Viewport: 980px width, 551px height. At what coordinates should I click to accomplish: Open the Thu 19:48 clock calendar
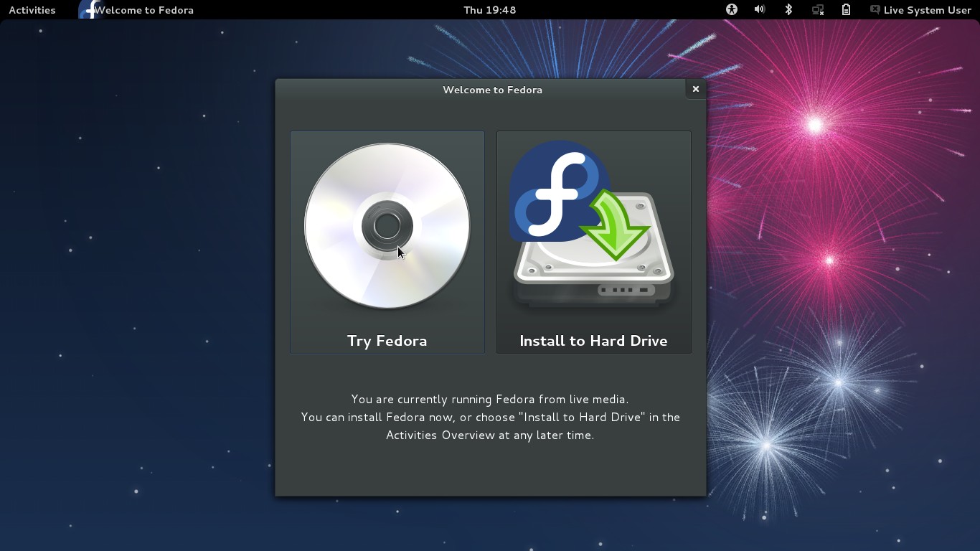pyautogui.click(x=489, y=10)
